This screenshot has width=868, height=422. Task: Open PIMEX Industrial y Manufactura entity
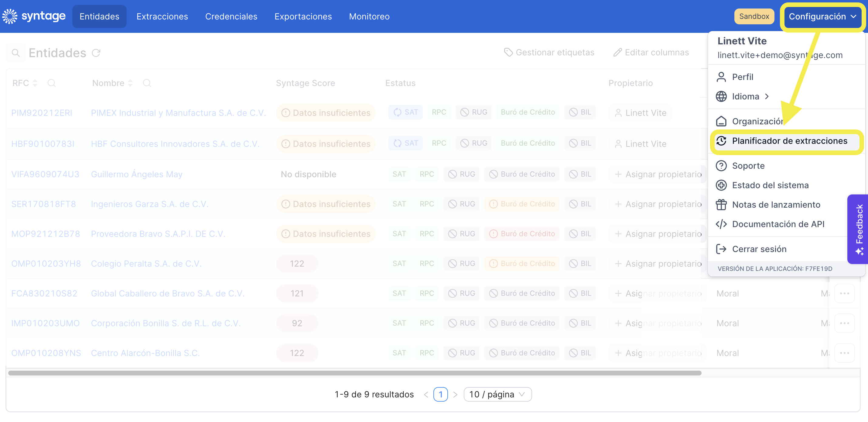178,113
